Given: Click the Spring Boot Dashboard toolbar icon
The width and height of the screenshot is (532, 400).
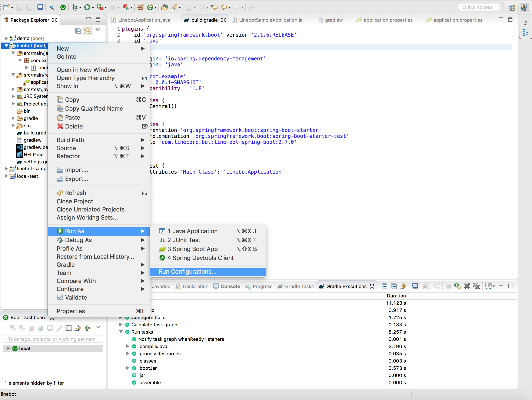Looking at the screenshot, I should 63,7.
